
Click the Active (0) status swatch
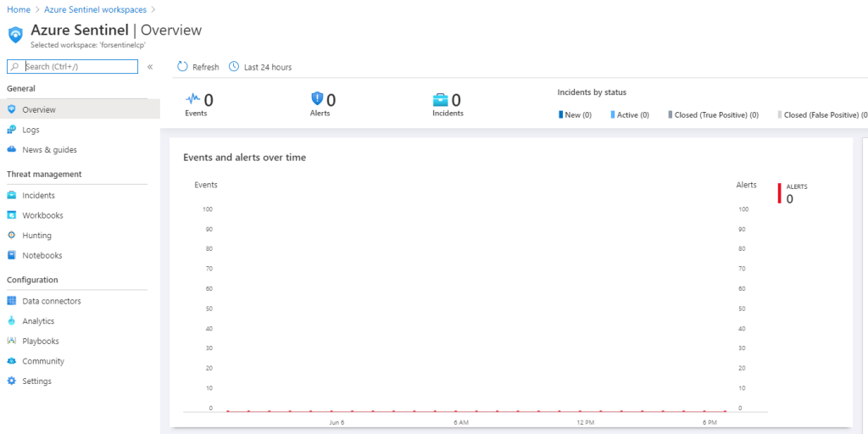coord(613,114)
